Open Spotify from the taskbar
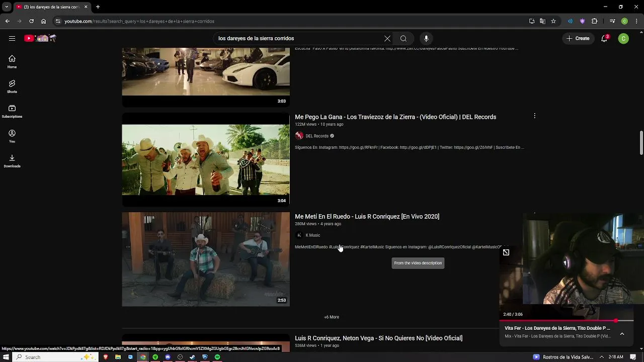644x362 pixels. (217, 357)
